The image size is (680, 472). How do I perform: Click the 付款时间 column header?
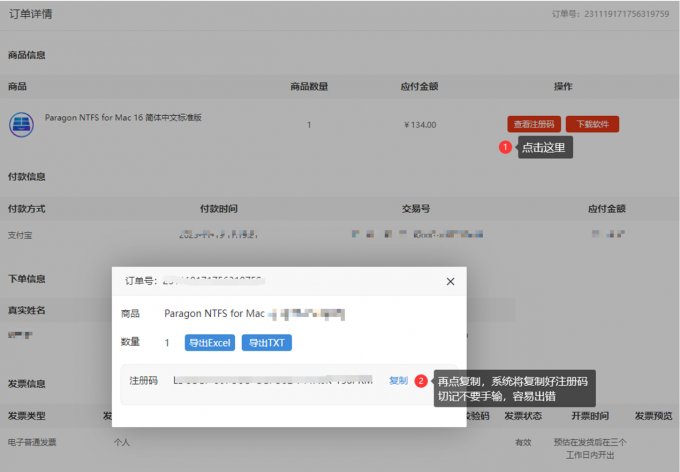click(x=219, y=209)
